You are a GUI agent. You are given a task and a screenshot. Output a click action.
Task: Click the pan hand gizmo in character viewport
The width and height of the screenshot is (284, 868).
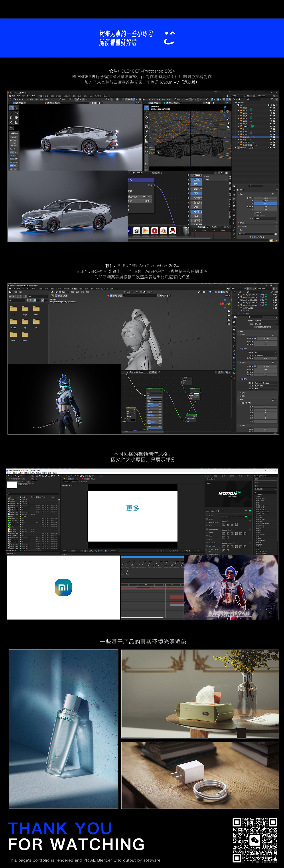click(229, 315)
